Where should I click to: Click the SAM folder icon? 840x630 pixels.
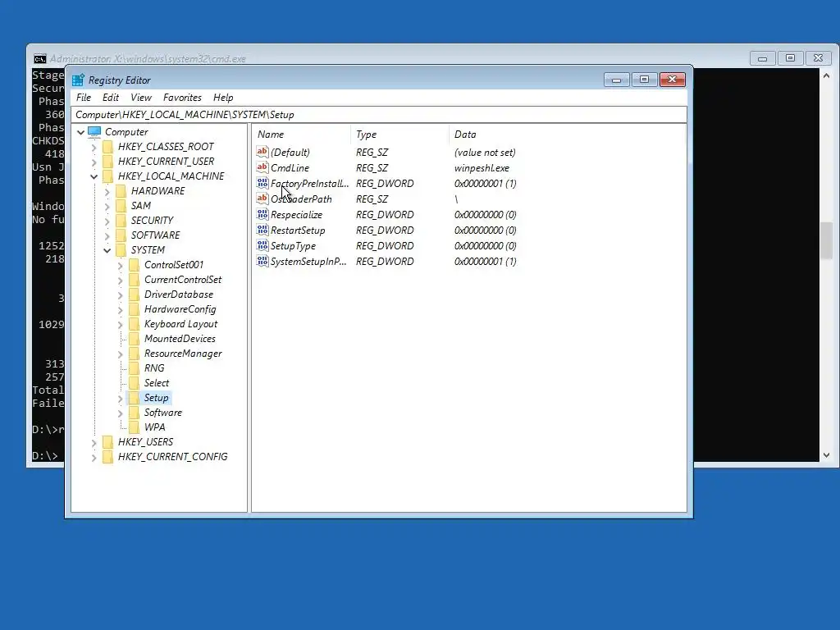(121, 206)
